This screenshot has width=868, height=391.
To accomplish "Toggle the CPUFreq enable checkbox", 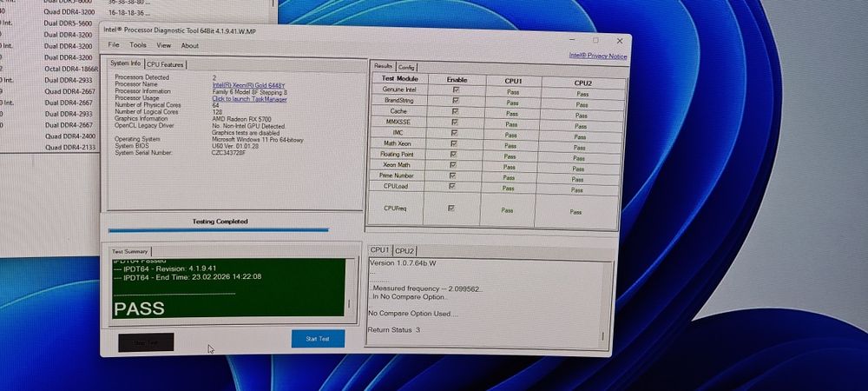I will coord(451,209).
